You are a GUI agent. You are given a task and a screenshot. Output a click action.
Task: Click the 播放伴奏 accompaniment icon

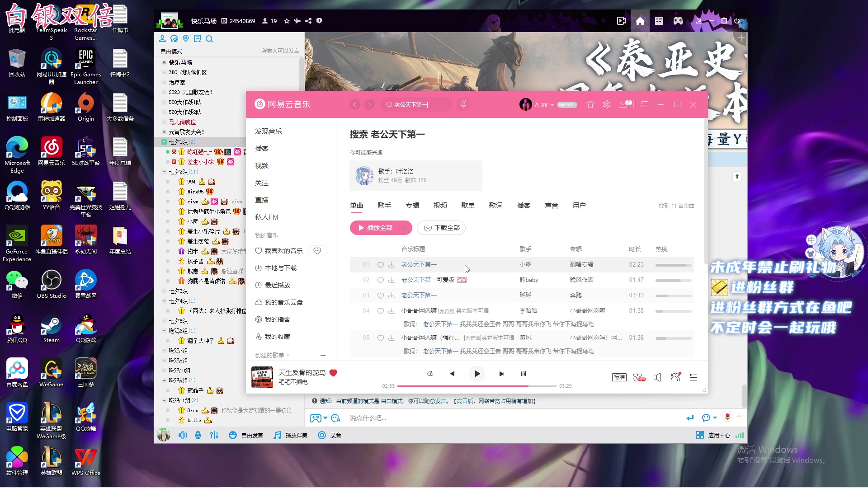pyautogui.click(x=291, y=435)
